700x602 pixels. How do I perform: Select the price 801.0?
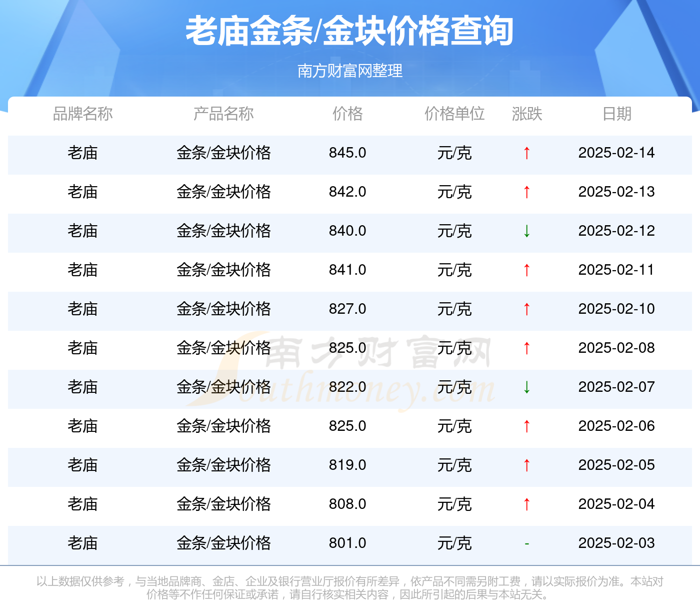(347, 543)
